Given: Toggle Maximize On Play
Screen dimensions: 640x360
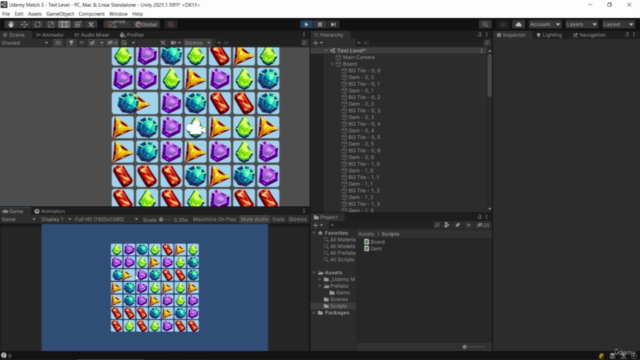Looking at the screenshot, I should [x=214, y=219].
